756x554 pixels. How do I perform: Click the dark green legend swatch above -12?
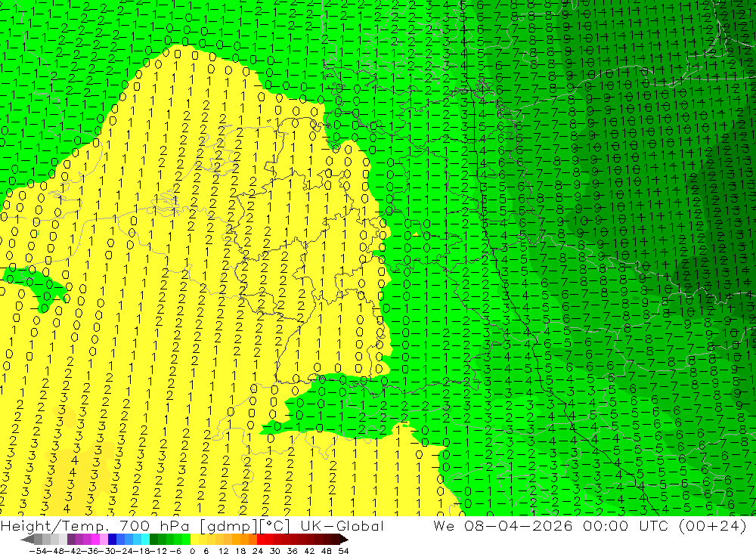click(153, 540)
